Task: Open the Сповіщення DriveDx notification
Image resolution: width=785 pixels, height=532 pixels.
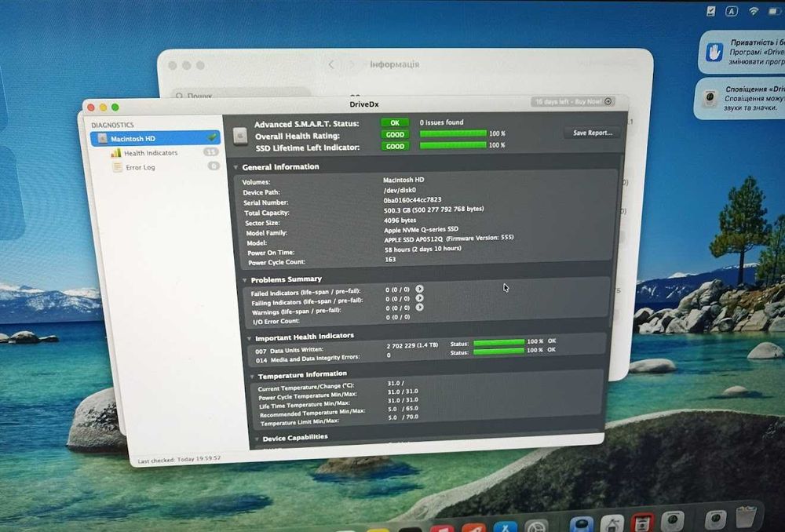Action: pyautogui.click(x=739, y=99)
